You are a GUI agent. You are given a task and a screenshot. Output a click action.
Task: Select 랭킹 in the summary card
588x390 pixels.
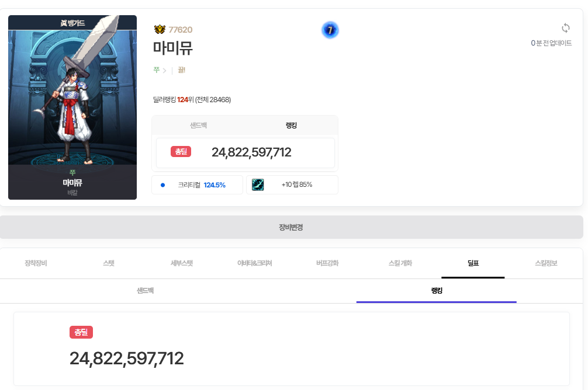[x=291, y=126]
